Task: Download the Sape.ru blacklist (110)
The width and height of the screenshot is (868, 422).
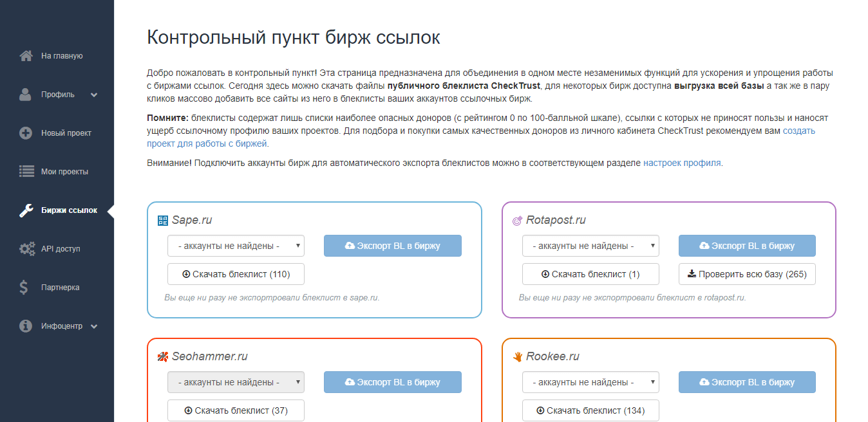Action: pos(236,274)
